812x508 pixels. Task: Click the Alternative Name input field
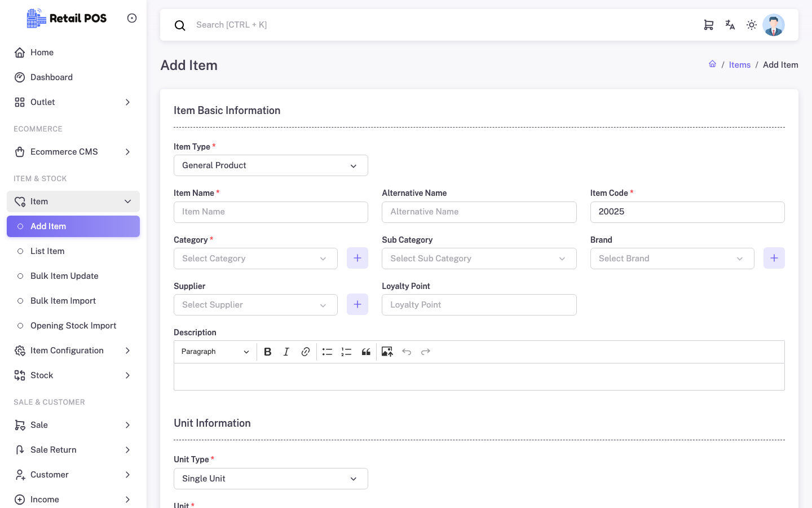point(479,212)
